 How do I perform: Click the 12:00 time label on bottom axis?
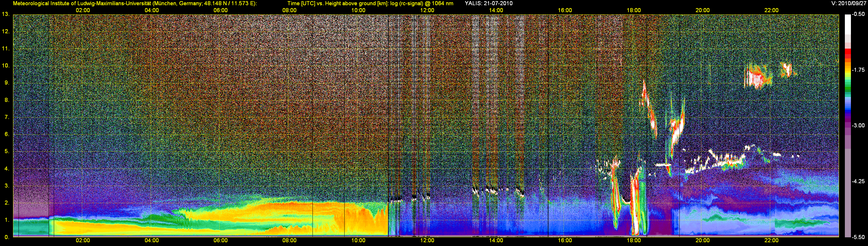pyautogui.click(x=427, y=240)
